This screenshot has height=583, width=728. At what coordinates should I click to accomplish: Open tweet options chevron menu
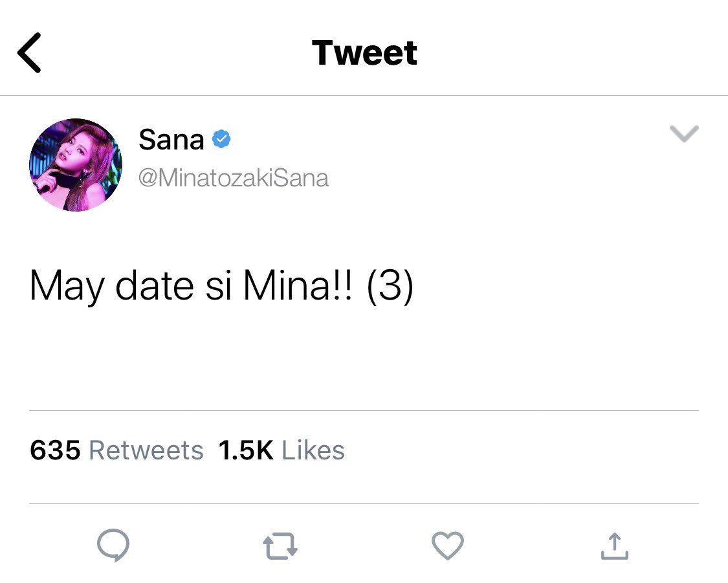pyautogui.click(x=684, y=134)
